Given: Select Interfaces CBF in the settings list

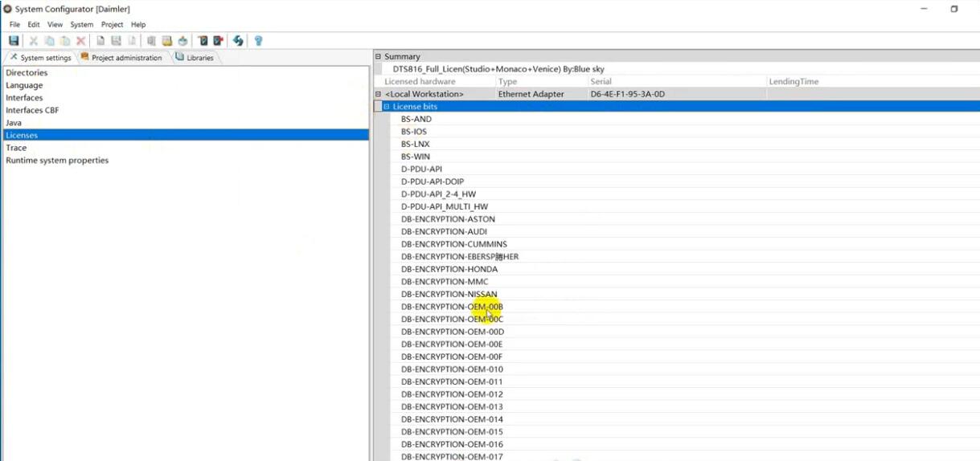Looking at the screenshot, I should [x=186, y=110].
